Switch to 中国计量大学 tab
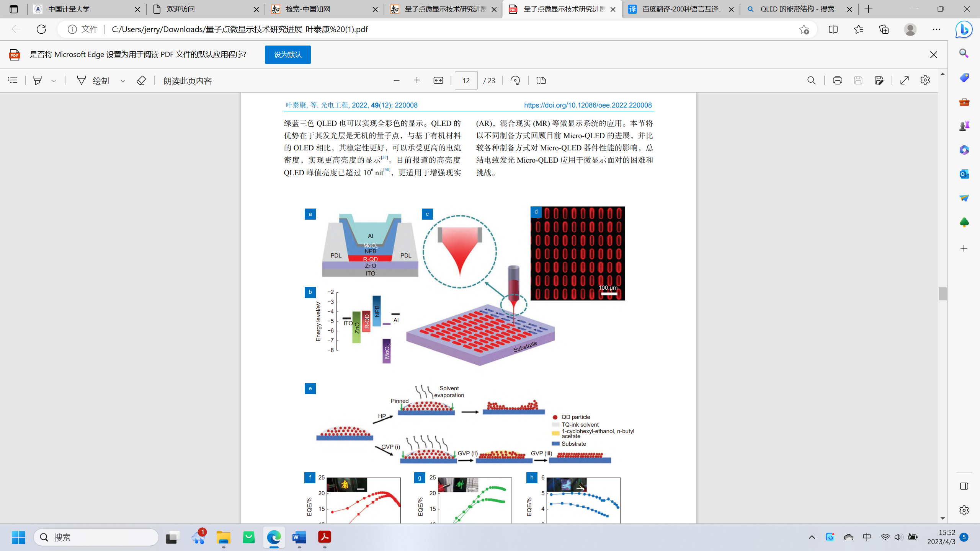The height and width of the screenshot is (551, 980). (x=87, y=9)
